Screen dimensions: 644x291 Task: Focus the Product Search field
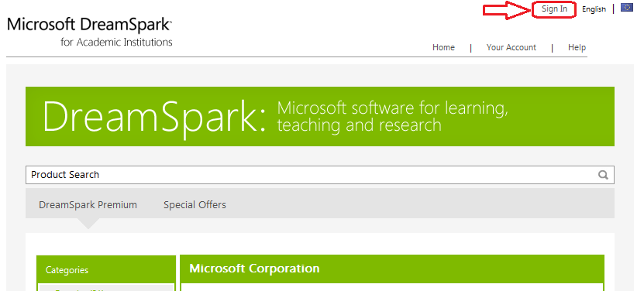pyautogui.click(x=320, y=175)
